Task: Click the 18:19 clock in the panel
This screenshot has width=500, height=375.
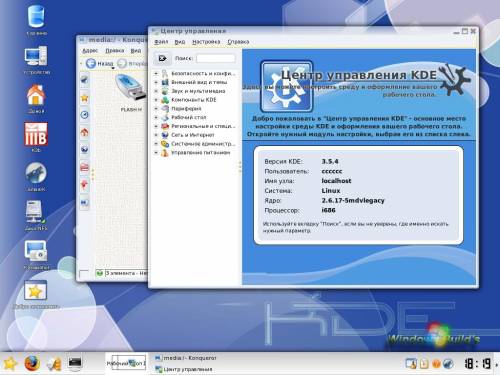Action: [478, 363]
